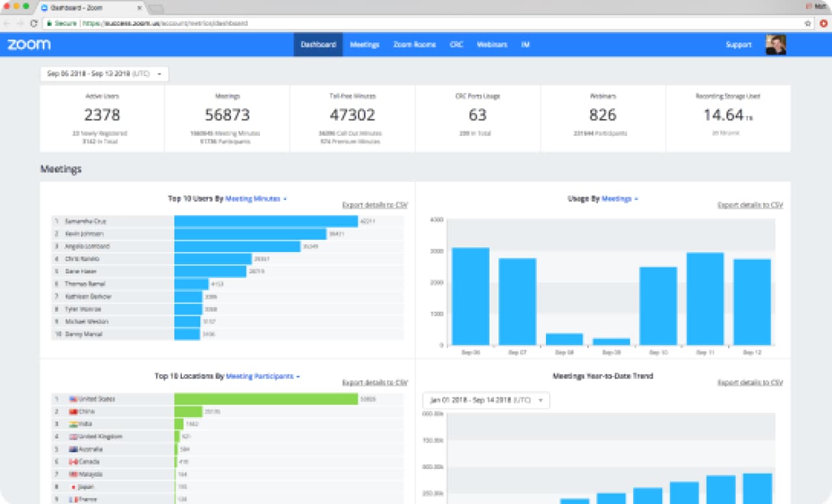Click the China flag icon in the locations list
Image resolution: width=832 pixels, height=504 pixels.
click(x=74, y=411)
